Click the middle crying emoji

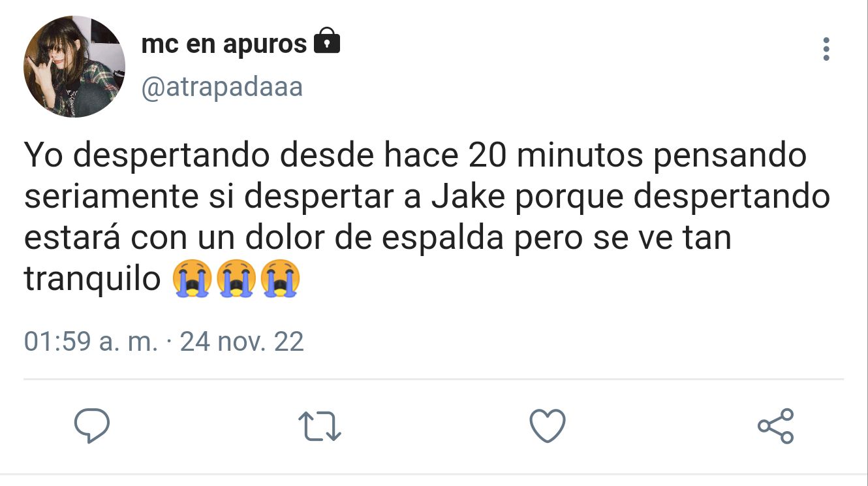236,279
